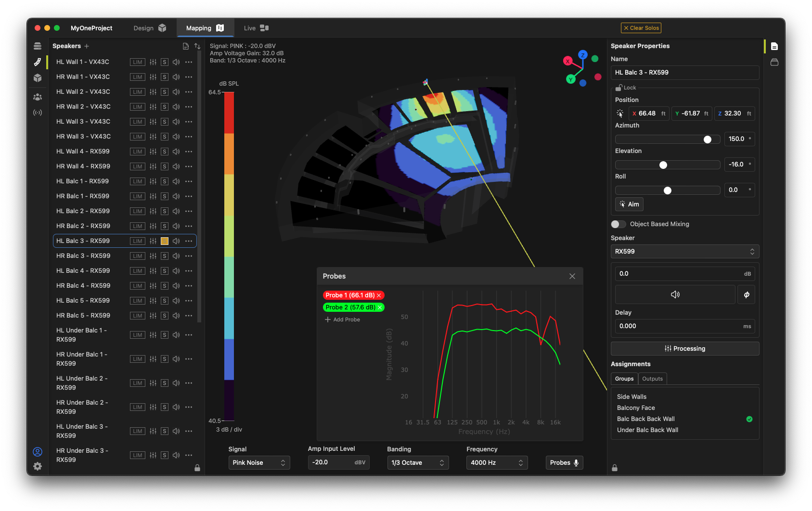Open the Banding 1/3 Octave dropdown

point(417,462)
